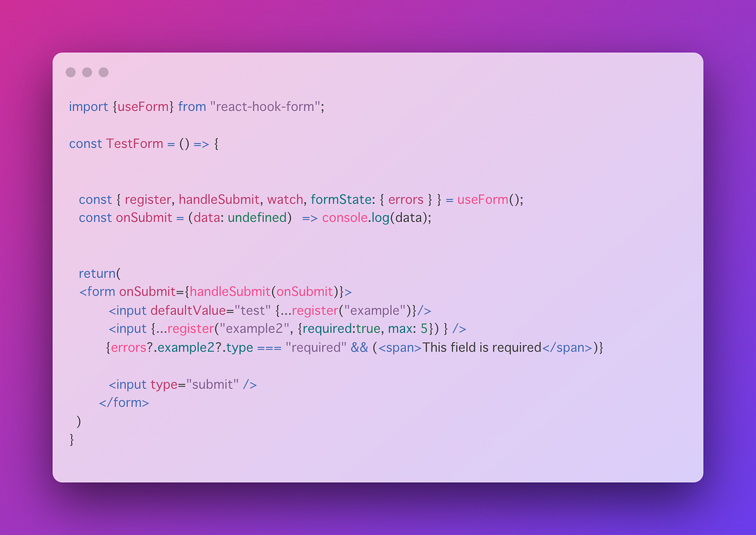The height and width of the screenshot is (535, 756).
Task: Select the defaultValue attribute on first input
Action: tap(186, 310)
